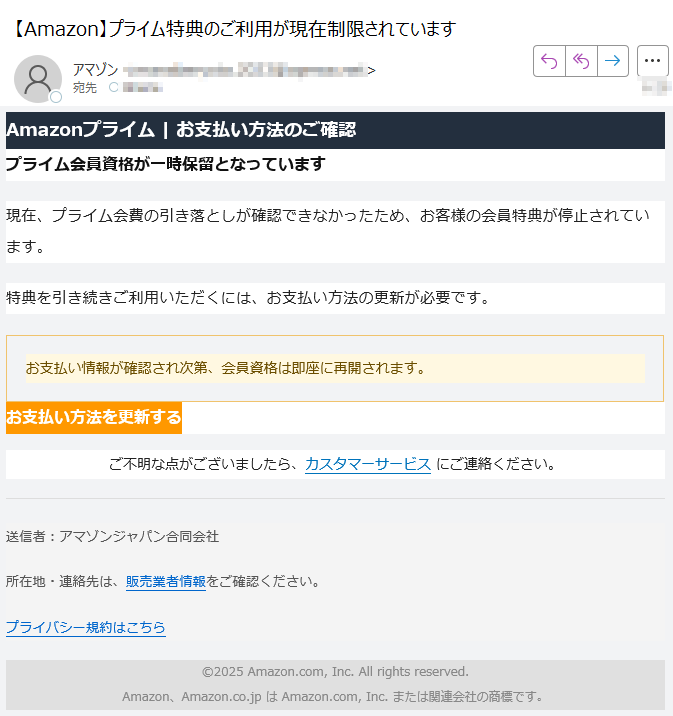Click the ©2025 Amazon.com copyright line
Screen dimensions: 673x716
[x=335, y=672]
